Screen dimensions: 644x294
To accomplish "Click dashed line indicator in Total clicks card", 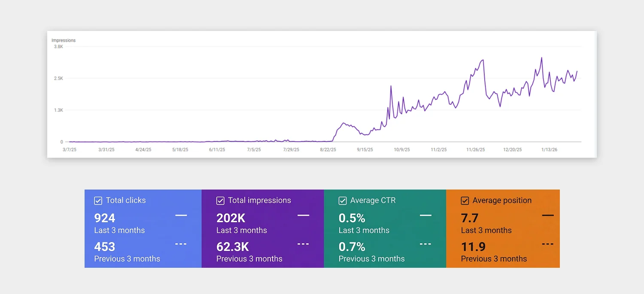I will click(x=181, y=244).
